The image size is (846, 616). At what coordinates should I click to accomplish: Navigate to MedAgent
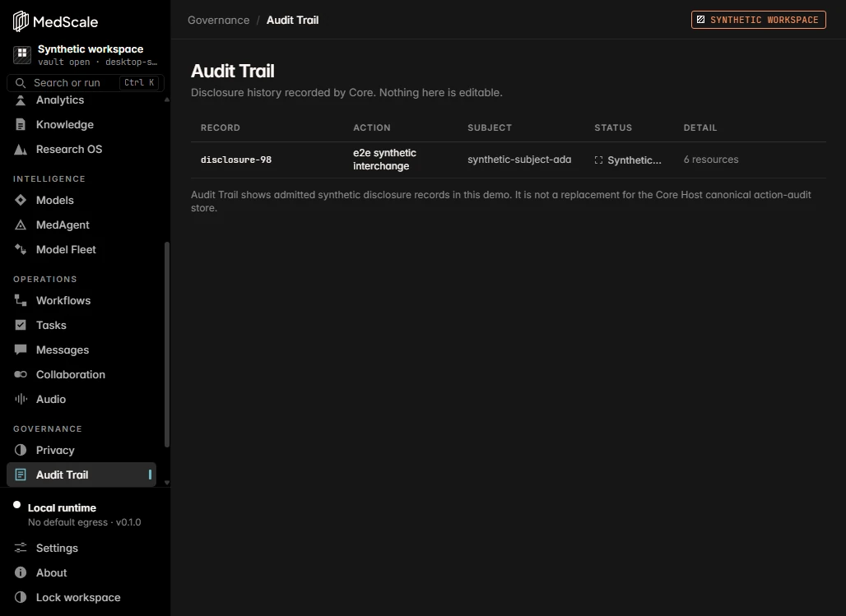tap(81, 225)
